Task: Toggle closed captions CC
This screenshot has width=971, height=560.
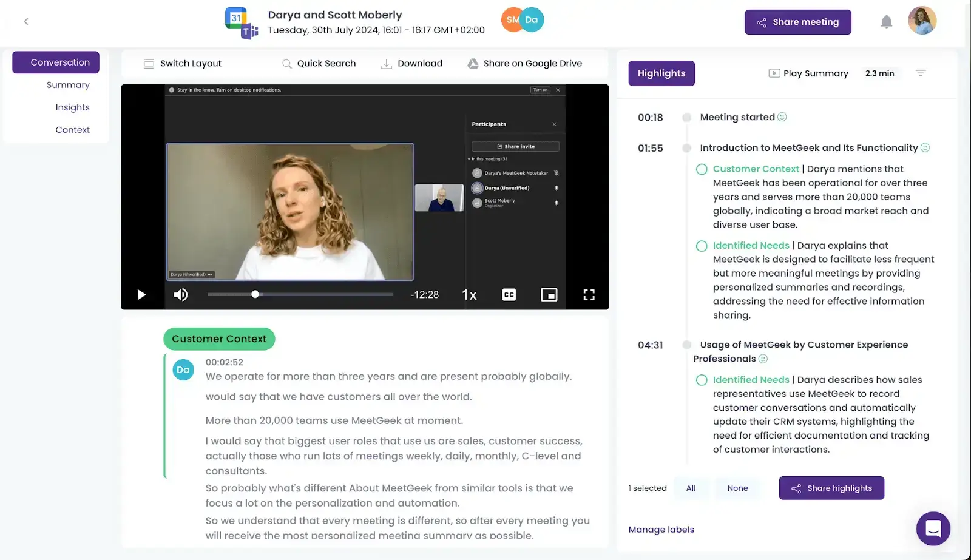Action: click(509, 295)
